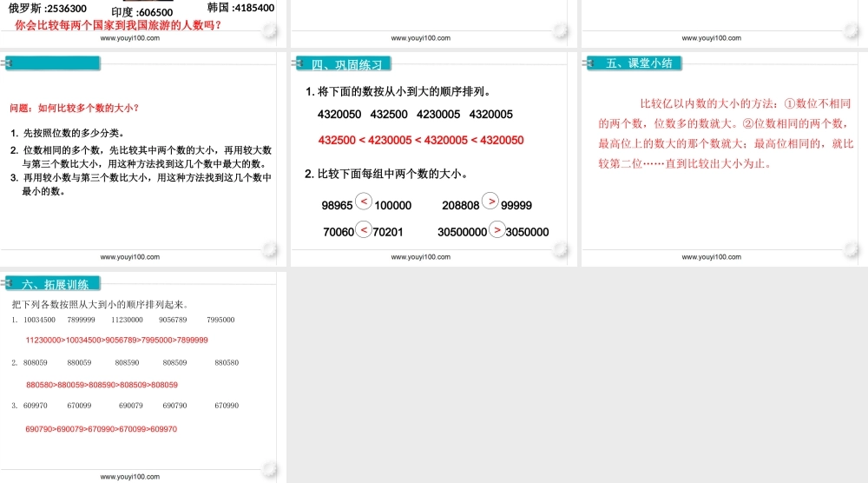Click the corner logo on the 拓展训练 slide
Image resolution: width=868 pixels, height=483 pixels.
(x=270, y=470)
